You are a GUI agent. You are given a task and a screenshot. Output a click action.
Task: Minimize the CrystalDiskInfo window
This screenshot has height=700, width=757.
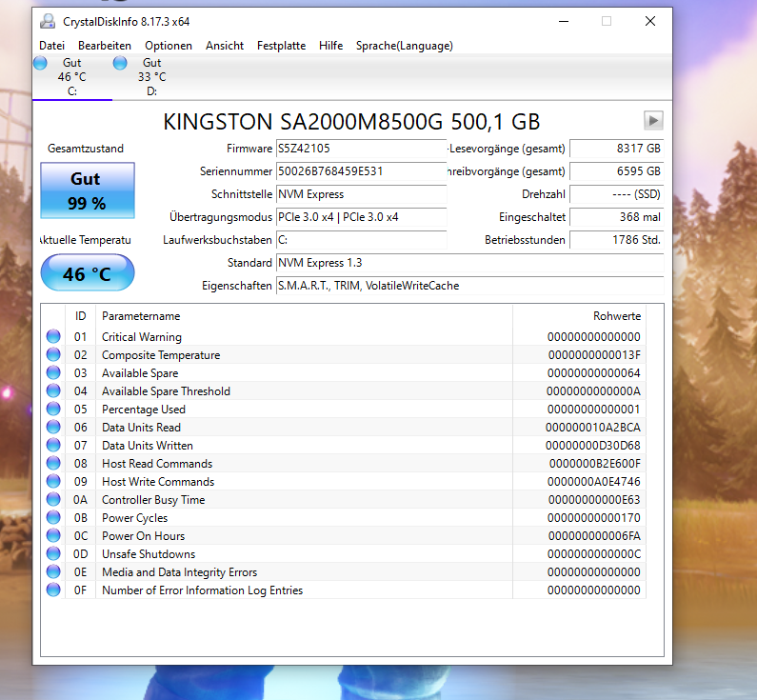pyautogui.click(x=564, y=21)
